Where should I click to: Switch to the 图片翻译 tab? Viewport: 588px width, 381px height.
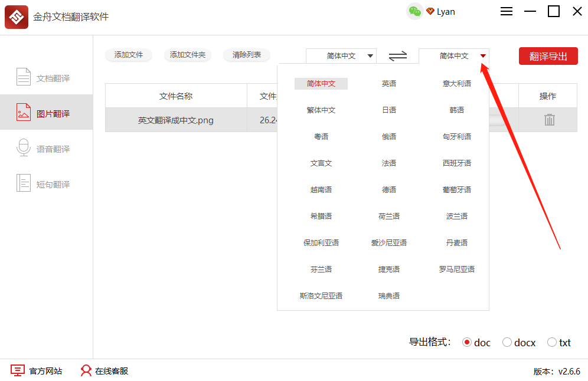point(47,113)
